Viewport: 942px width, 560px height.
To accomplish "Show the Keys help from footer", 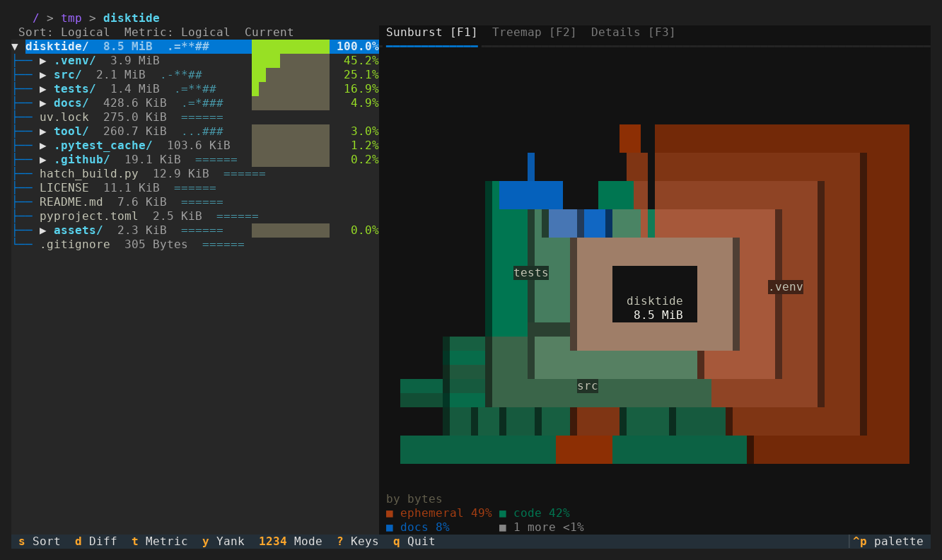I will [x=358, y=542].
